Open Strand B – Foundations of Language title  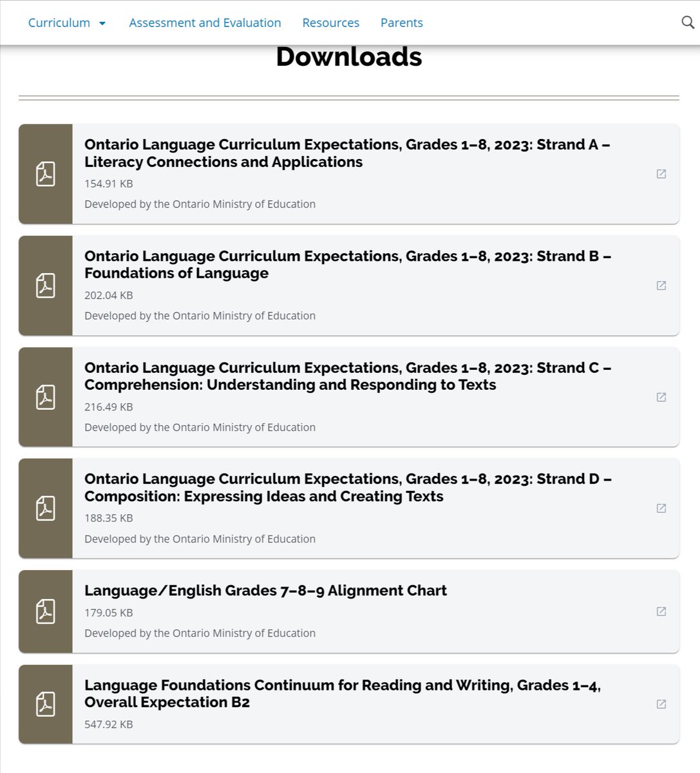click(x=348, y=265)
